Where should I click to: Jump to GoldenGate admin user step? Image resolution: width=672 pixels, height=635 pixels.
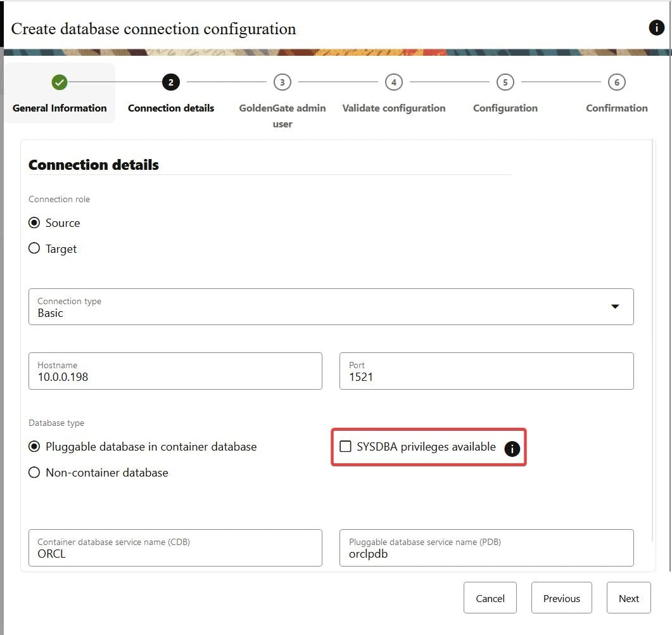tap(282, 116)
